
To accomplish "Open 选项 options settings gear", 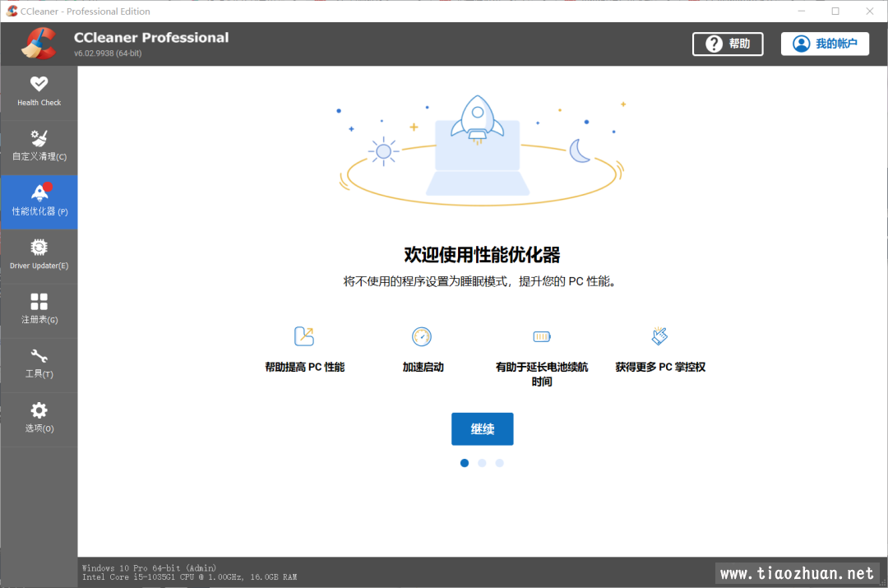I will coord(39,419).
